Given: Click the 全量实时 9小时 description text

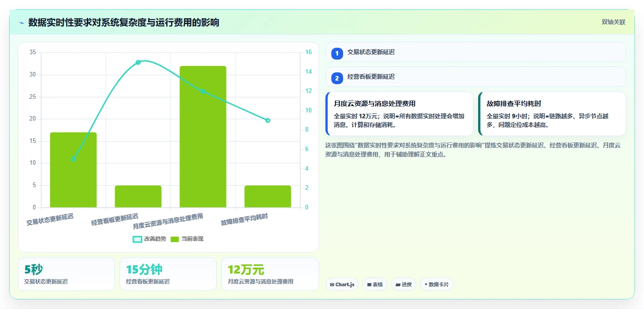Looking at the screenshot, I should [x=548, y=121].
